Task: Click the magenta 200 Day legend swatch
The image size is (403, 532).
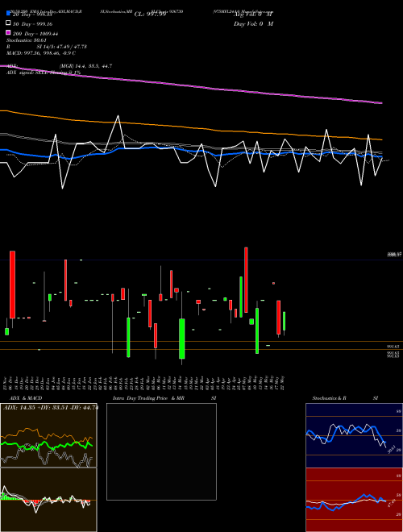Action: [x=9, y=33]
